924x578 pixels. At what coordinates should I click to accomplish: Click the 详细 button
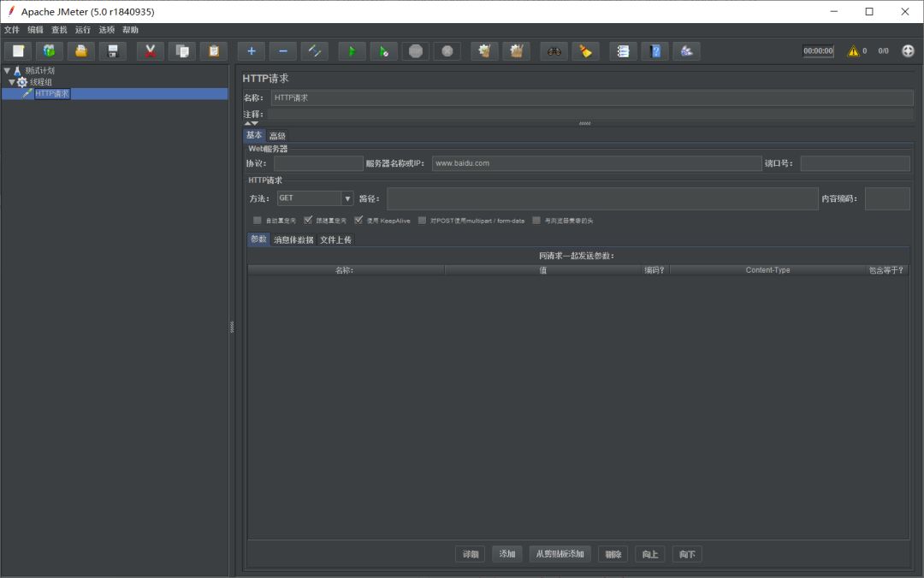click(471, 554)
